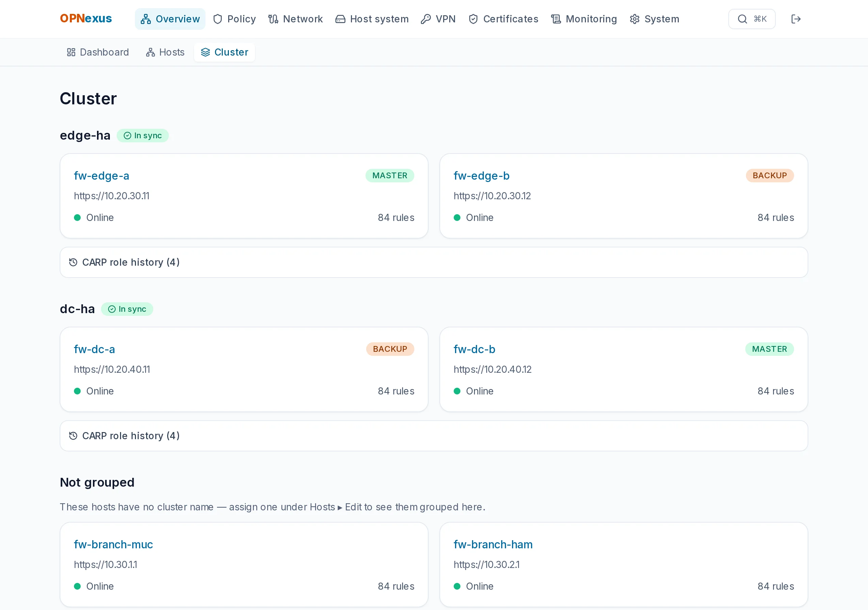Click the https://10.20.30.11 address text

(x=112, y=196)
